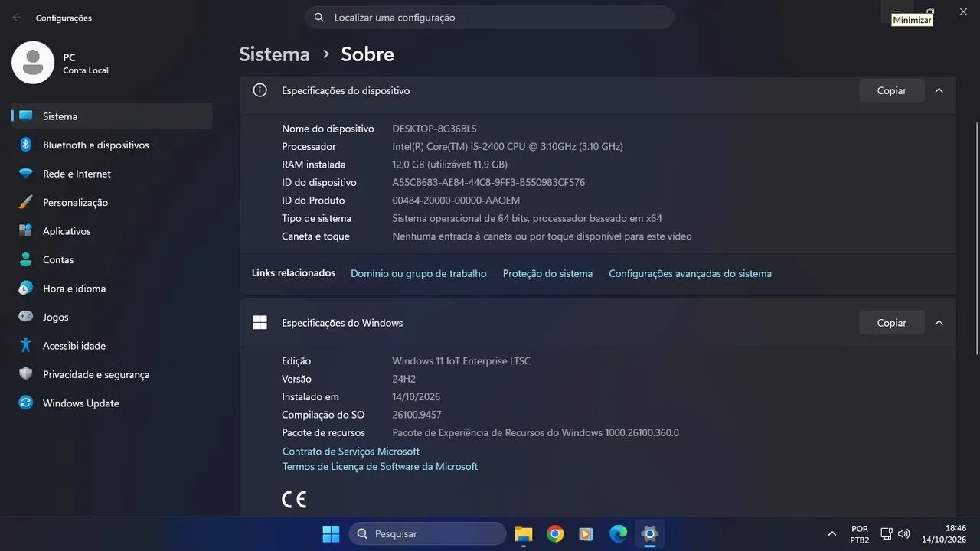Click the PC account avatar
The image size is (980, 551).
point(33,63)
